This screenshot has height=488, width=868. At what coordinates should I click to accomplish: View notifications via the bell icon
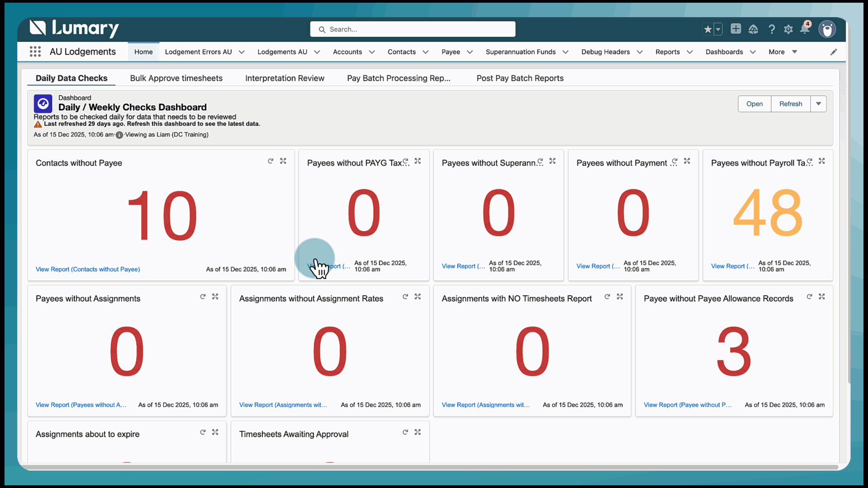coord(805,29)
